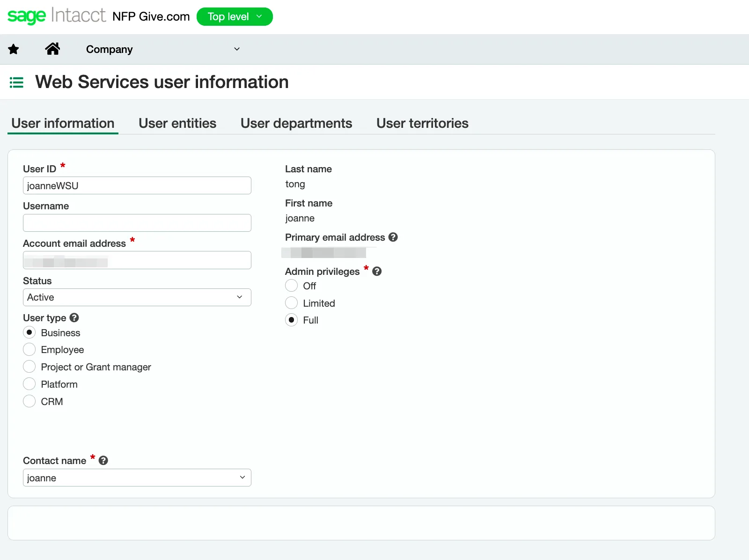The height and width of the screenshot is (560, 749).
Task: Click the help icon next to Primary email address
Action: pyautogui.click(x=393, y=237)
